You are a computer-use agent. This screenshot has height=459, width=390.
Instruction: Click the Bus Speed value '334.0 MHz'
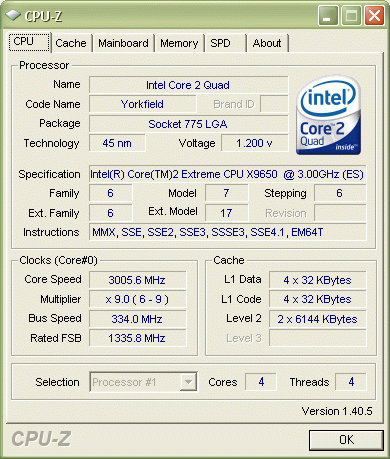click(137, 319)
